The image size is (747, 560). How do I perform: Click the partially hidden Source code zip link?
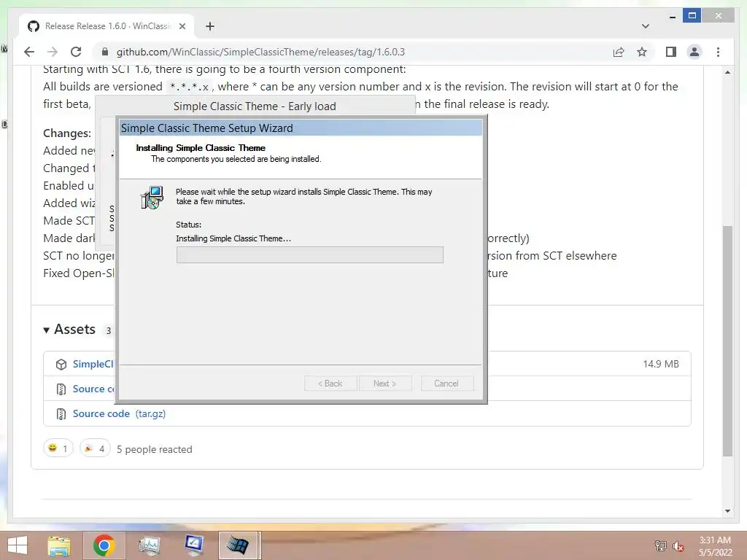(93, 389)
